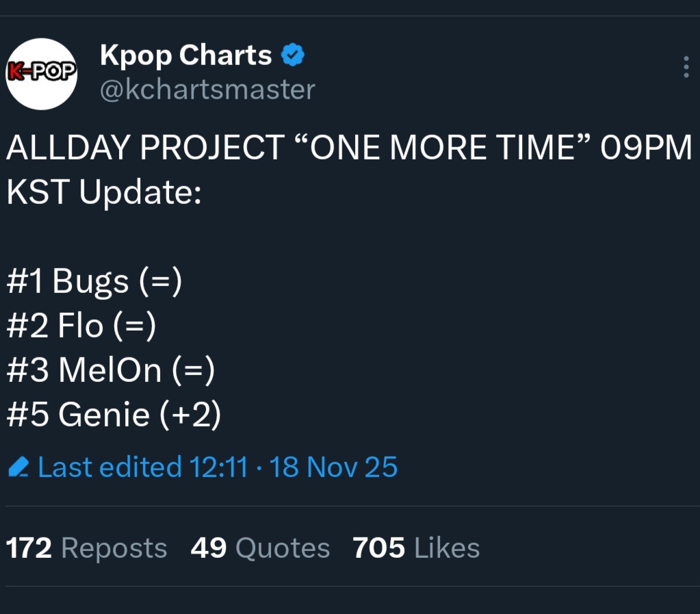
Task: Select the #2 Flo ranking line
Action: 82,326
